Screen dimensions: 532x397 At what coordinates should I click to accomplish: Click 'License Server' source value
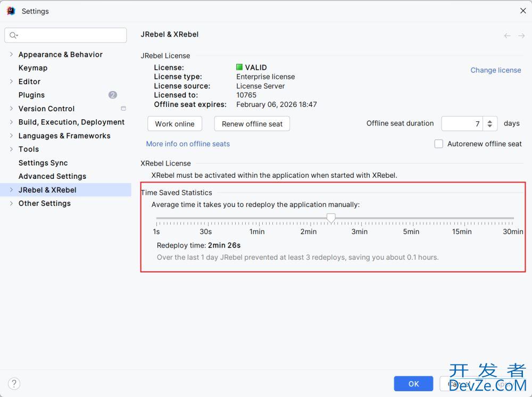261,86
